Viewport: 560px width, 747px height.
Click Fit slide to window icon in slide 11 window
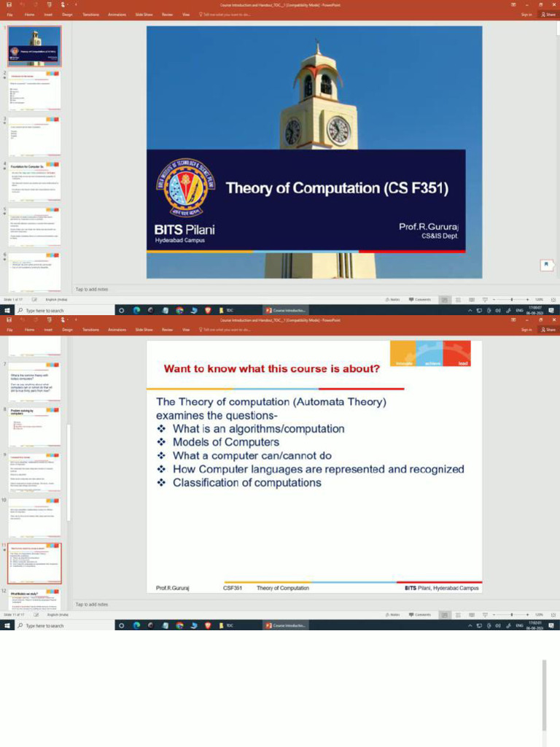click(553, 615)
